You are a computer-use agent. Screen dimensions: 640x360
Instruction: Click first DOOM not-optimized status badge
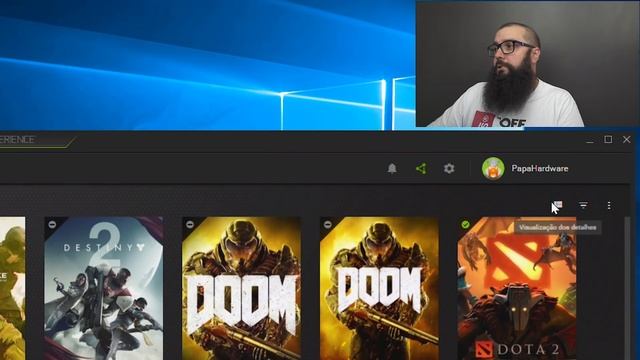[x=190, y=224]
